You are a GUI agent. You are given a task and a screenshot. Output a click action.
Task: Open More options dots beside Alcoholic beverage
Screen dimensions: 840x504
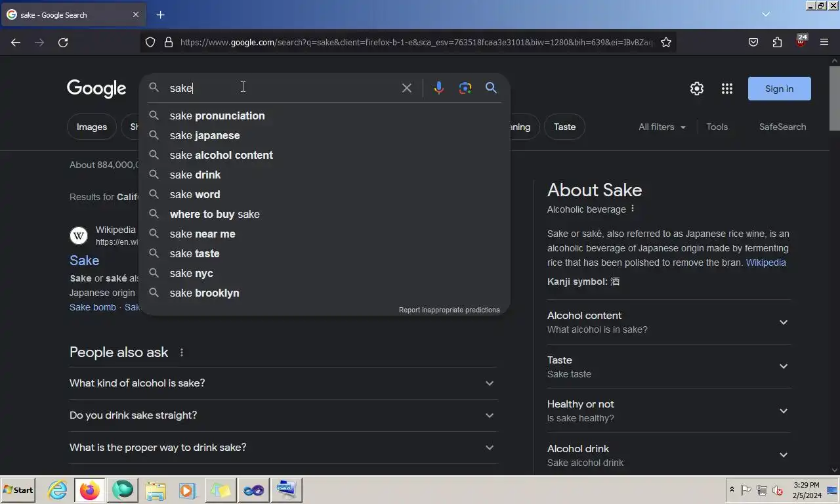click(x=633, y=209)
